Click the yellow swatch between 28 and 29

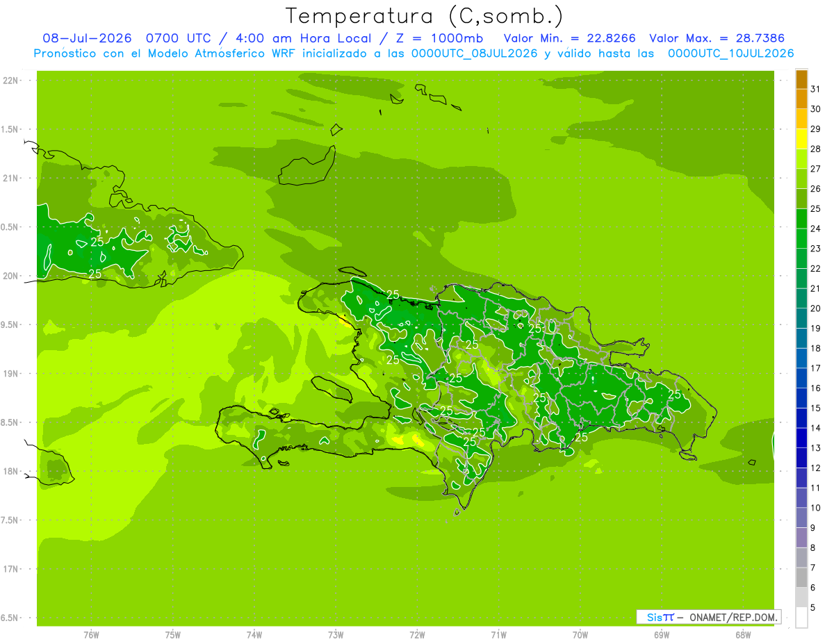(801, 139)
